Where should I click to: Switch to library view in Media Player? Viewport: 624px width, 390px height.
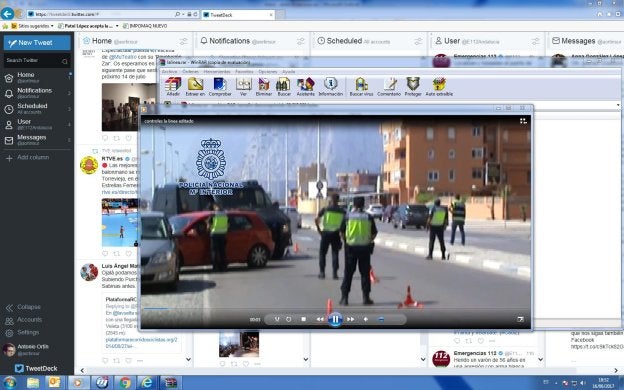(523, 121)
